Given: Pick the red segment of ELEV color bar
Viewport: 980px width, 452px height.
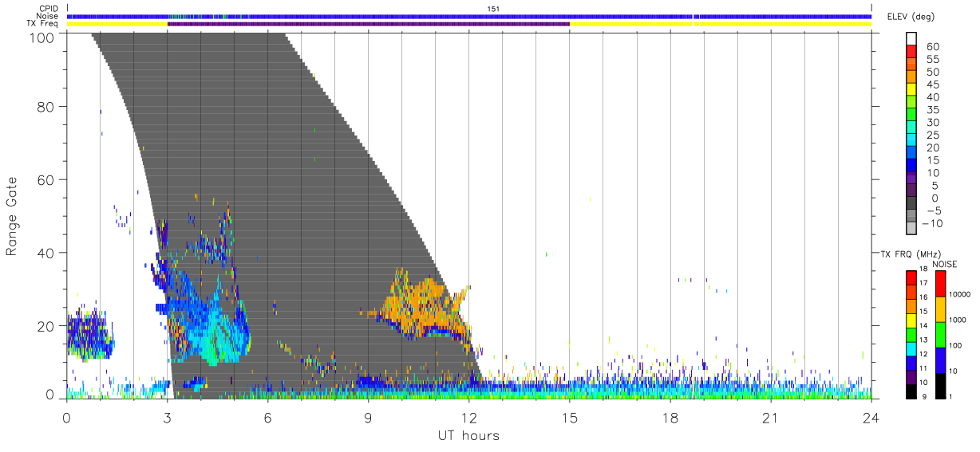Looking at the screenshot, I should (911, 52).
